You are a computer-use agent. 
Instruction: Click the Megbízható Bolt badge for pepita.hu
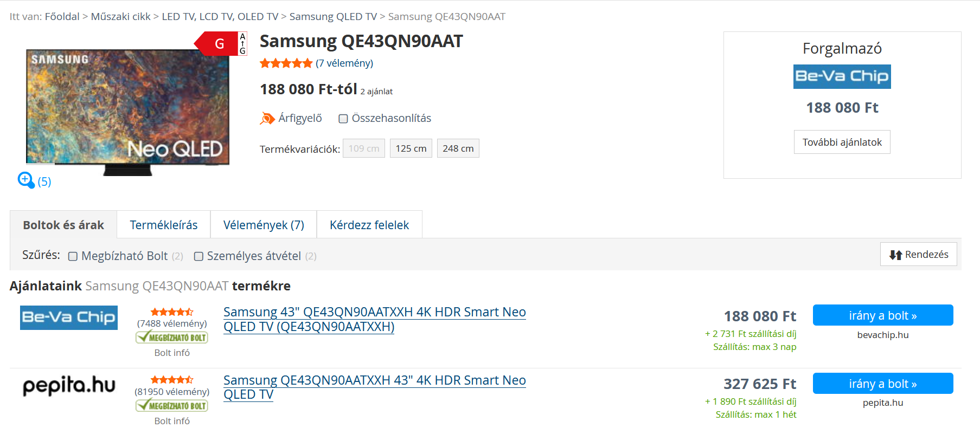coord(172,405)
